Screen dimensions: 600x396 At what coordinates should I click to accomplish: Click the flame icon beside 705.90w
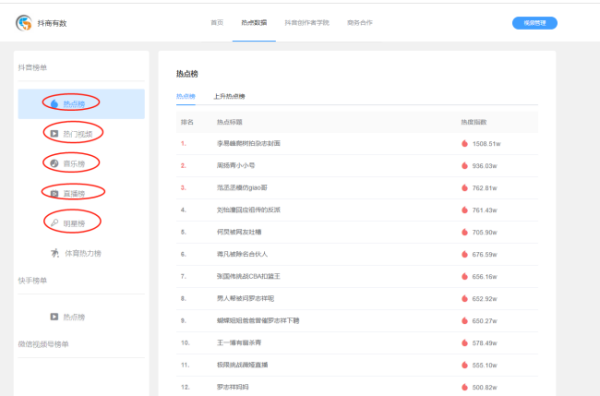(x=465, y=232)
